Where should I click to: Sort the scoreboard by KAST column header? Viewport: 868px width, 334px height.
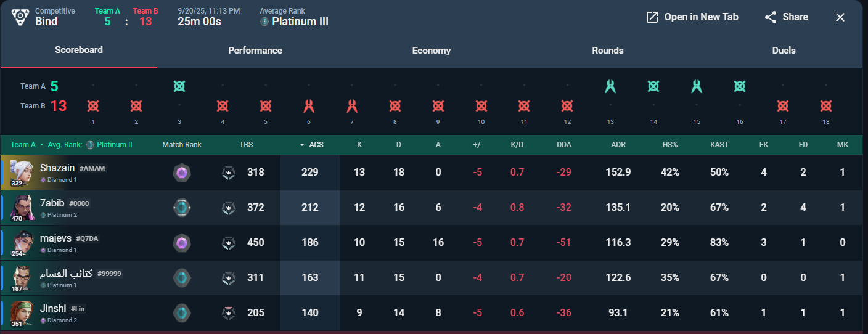pos(719,145)
